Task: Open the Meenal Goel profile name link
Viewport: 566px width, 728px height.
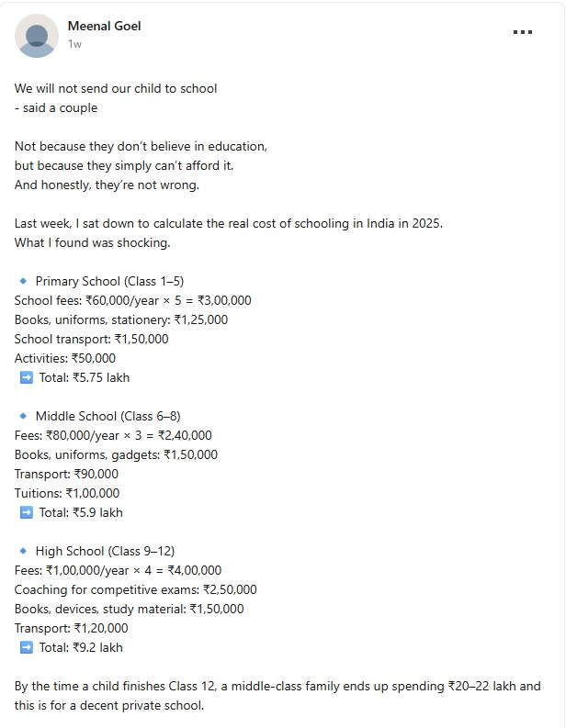Action: click(x=104, y=26)
